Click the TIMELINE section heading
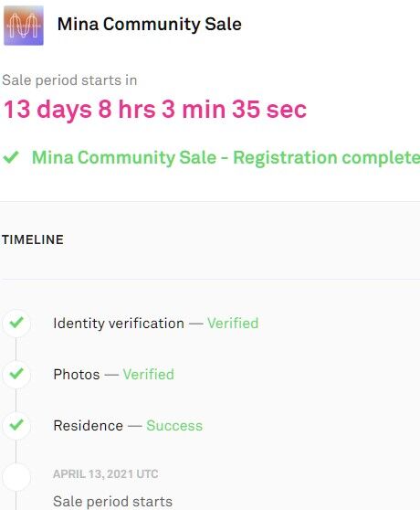This screenshot has width=420, height=510. (x=33, y=239)
